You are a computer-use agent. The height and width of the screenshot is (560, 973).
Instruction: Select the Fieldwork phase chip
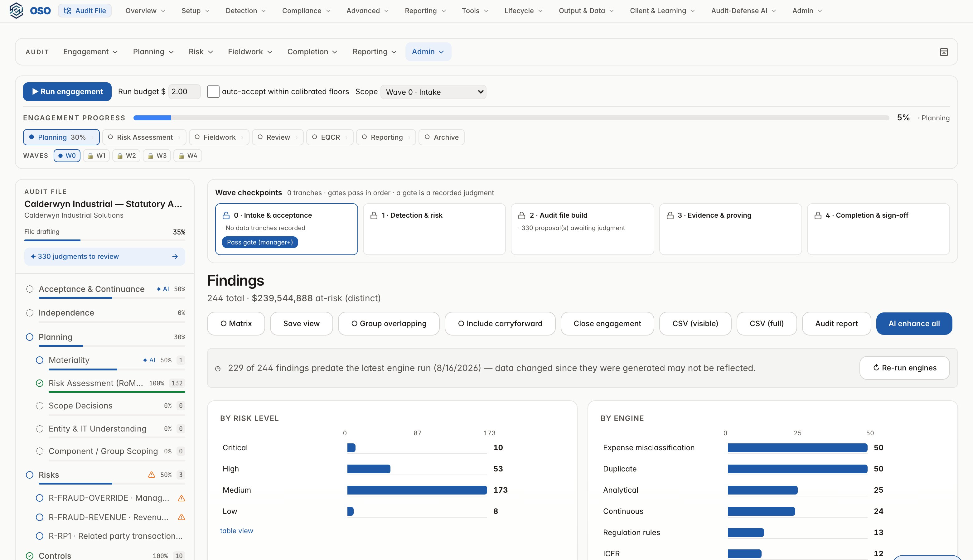[219, 137]
